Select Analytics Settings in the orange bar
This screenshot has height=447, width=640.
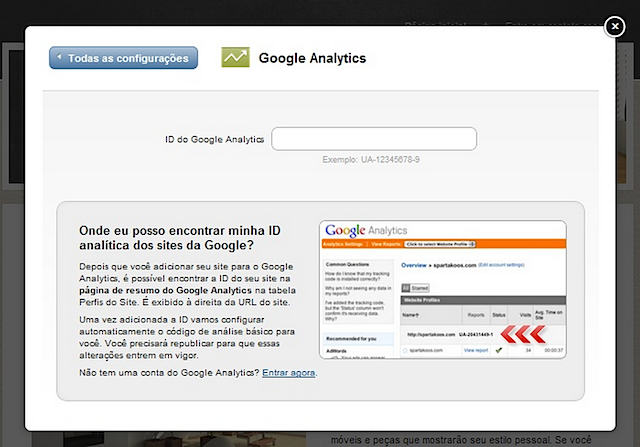[342, 243]
